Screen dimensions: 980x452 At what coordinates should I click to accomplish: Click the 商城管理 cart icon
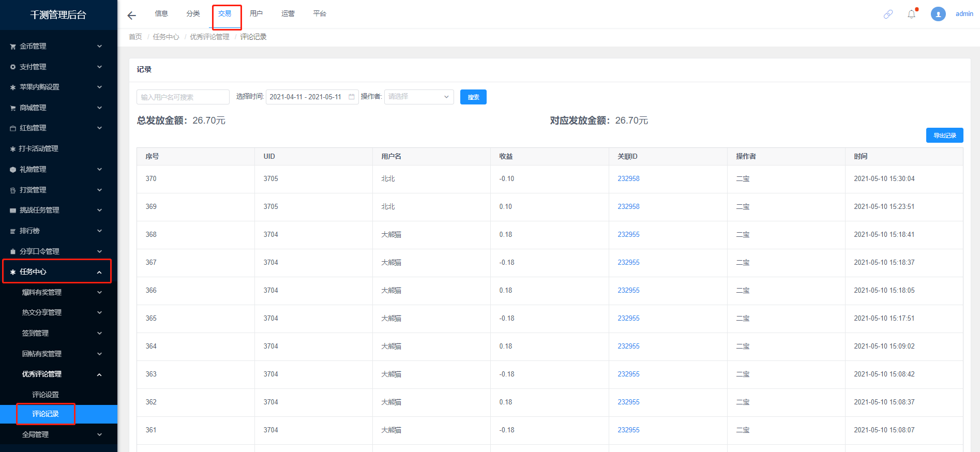(x=13, y=108)
